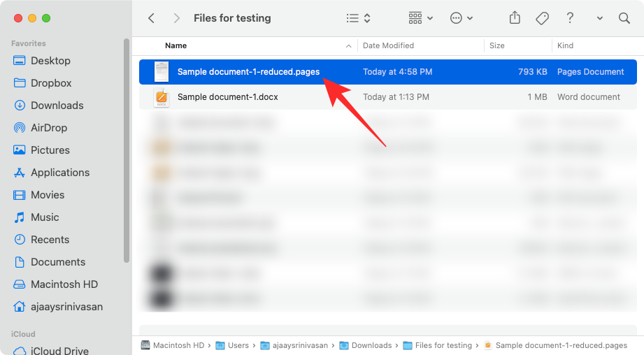644x355 pixels.
Task: Open the Group By grid dropdown
Action: 420,18
